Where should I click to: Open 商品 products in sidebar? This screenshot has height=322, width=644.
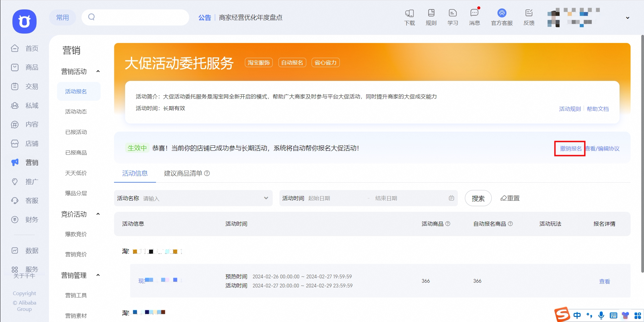(x=25, y=67)
